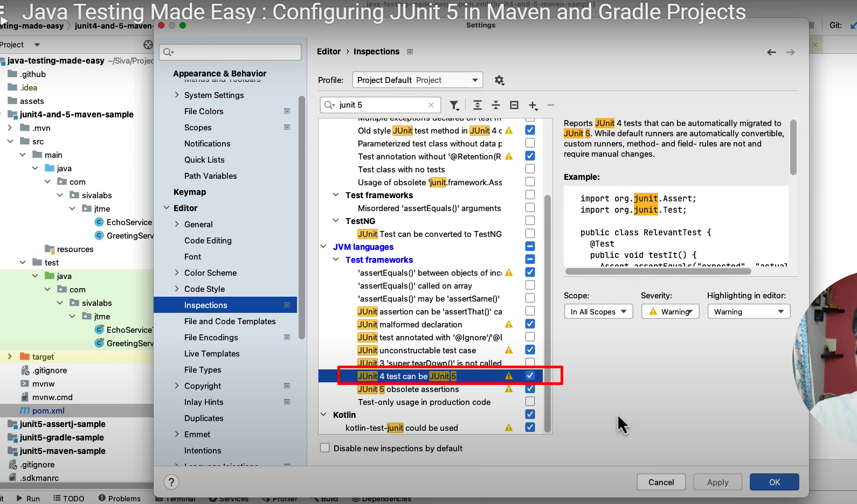
Task: Select JUnit unconstructable test case inspection
Action: pyautogui.click(x=417, y=350)
